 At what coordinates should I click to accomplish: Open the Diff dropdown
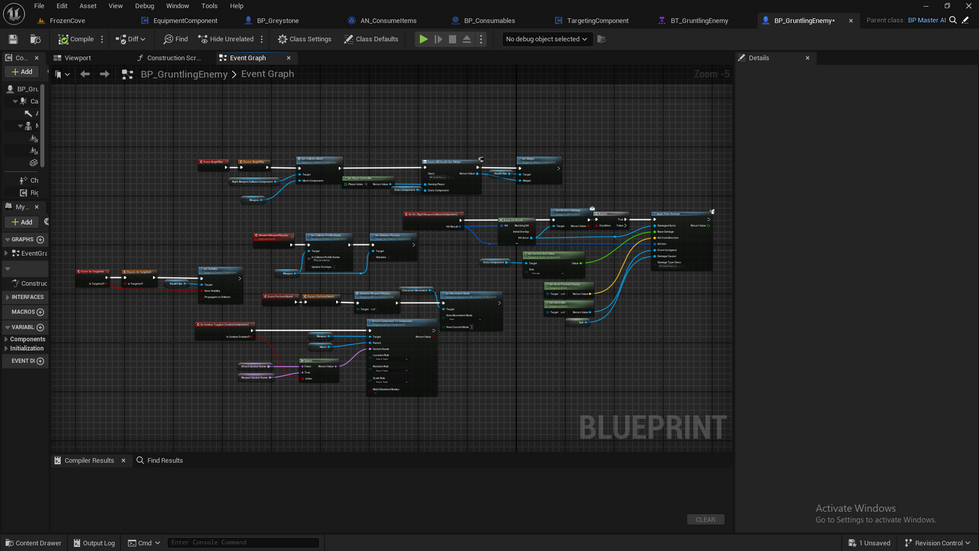click(130, 39)
